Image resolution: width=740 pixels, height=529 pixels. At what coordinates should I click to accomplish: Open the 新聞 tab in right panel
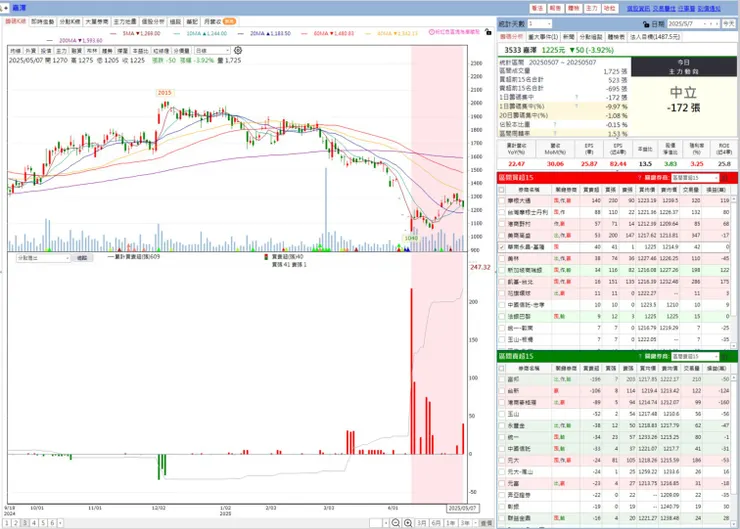tap(569, 37)
